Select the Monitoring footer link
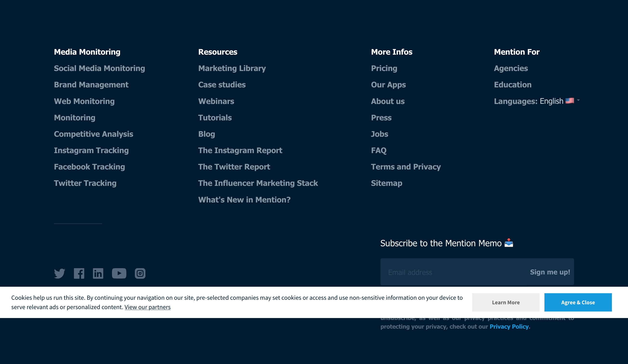The image size is (628, 364). (x=75, y=117)
